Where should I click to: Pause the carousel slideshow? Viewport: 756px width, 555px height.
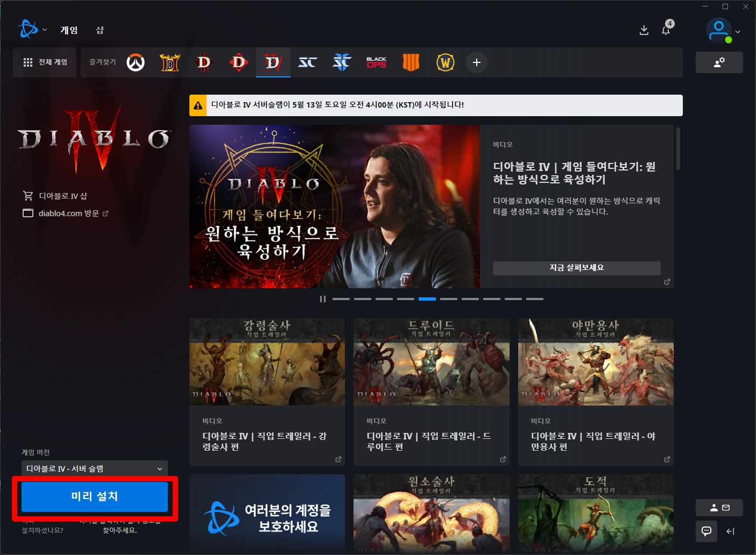(x=323, y=299)
